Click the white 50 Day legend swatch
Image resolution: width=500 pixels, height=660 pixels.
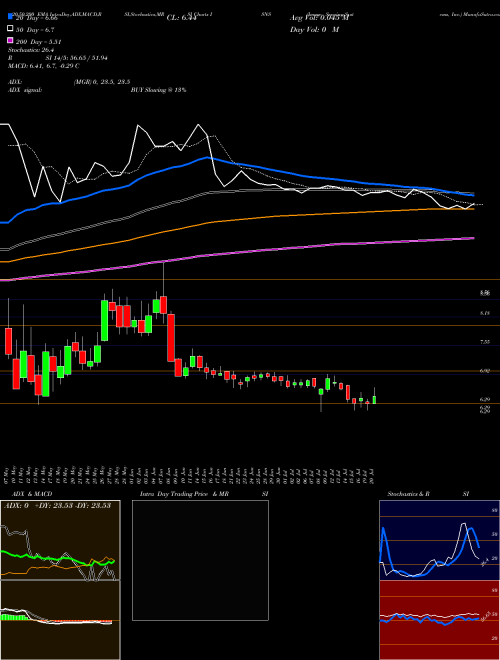[x=10, y=29]
